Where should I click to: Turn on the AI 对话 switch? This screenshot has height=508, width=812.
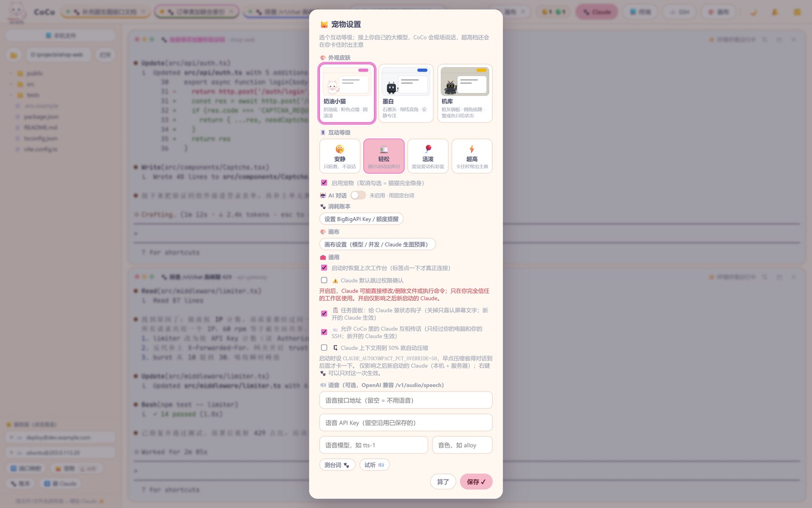(358, 195)
